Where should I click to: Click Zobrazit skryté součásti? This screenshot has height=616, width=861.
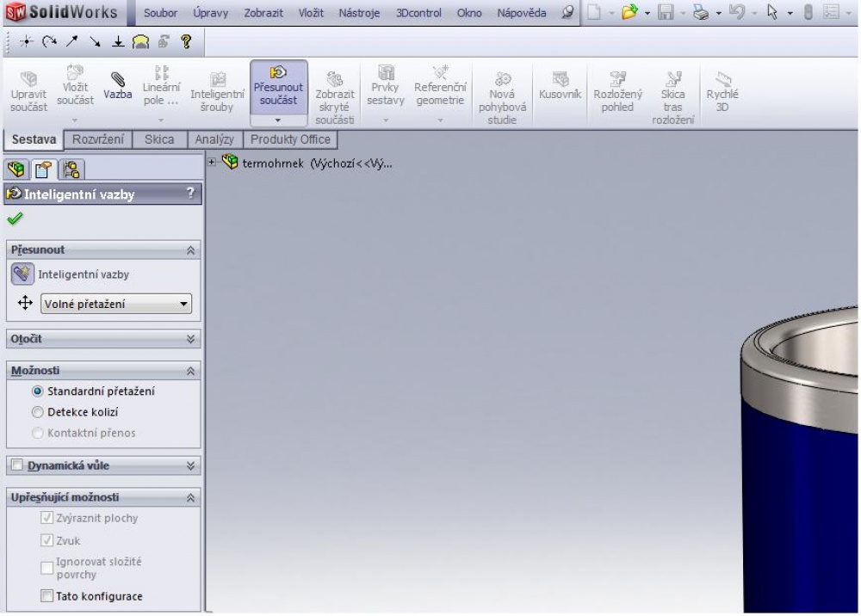(334, 97)
